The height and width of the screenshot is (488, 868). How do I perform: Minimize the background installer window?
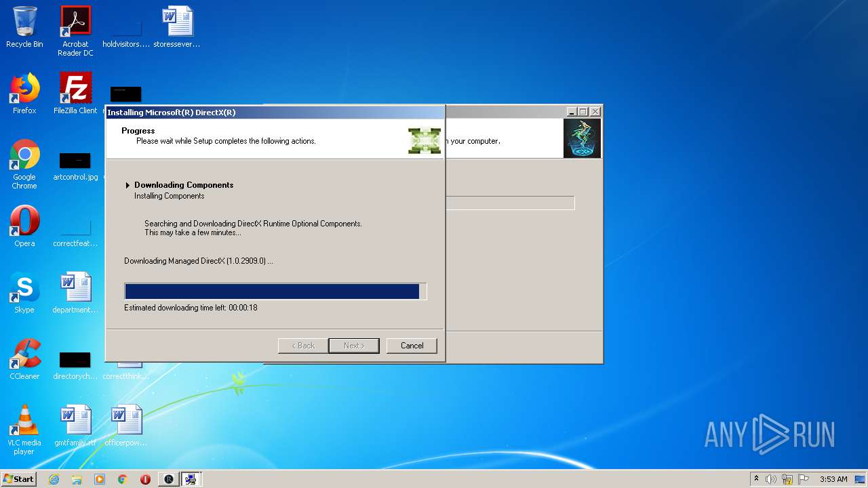tap(572, 112)
